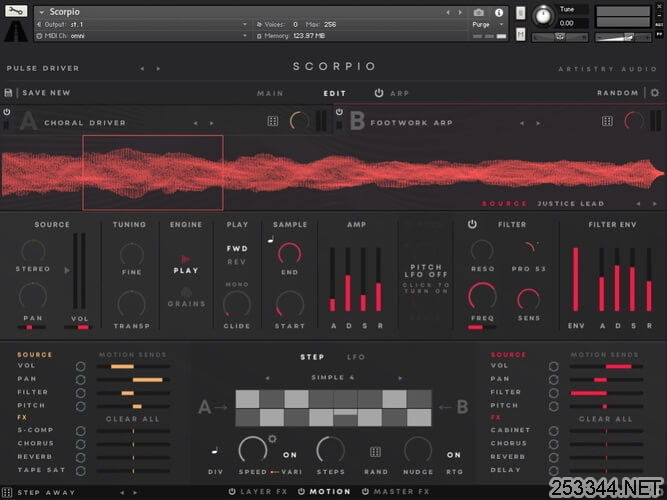Click the filter FREQ knob

click(x=482, y=296)
